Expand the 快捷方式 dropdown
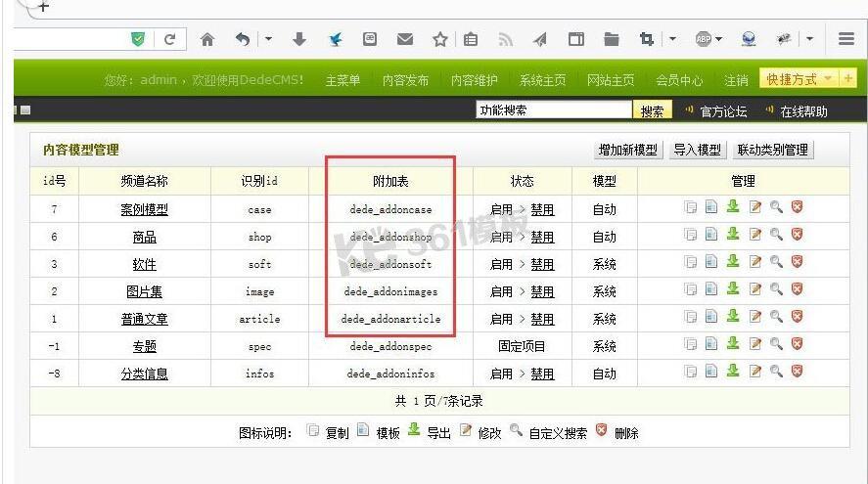The height and width of the screenshot is (484, 868). (828, 78)
